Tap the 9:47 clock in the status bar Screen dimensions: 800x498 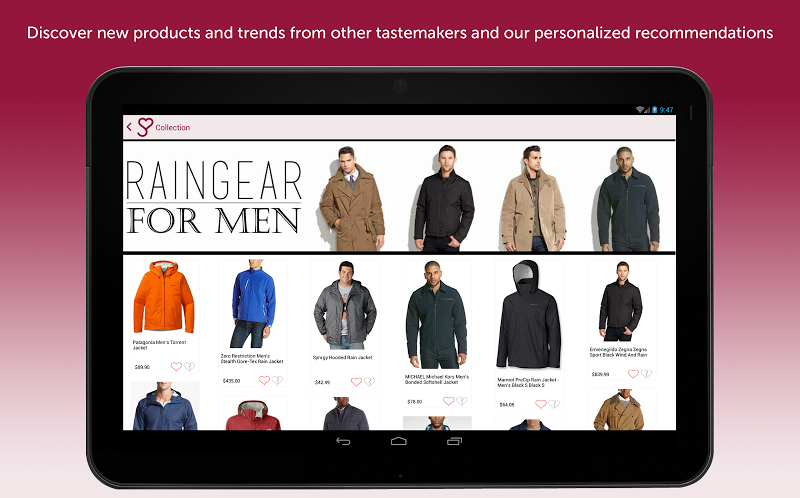click(x=666, y=110)
